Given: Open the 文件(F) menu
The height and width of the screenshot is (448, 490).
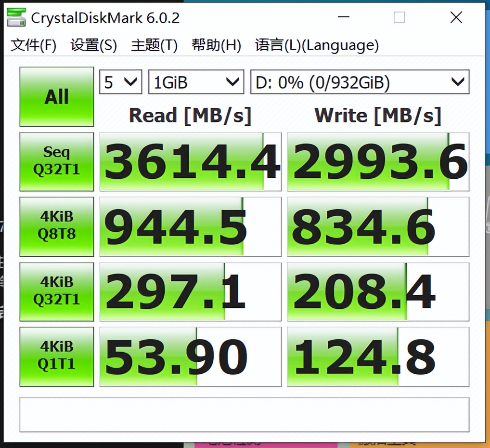Looking at the screenshot, I should [x=33, y=45].
